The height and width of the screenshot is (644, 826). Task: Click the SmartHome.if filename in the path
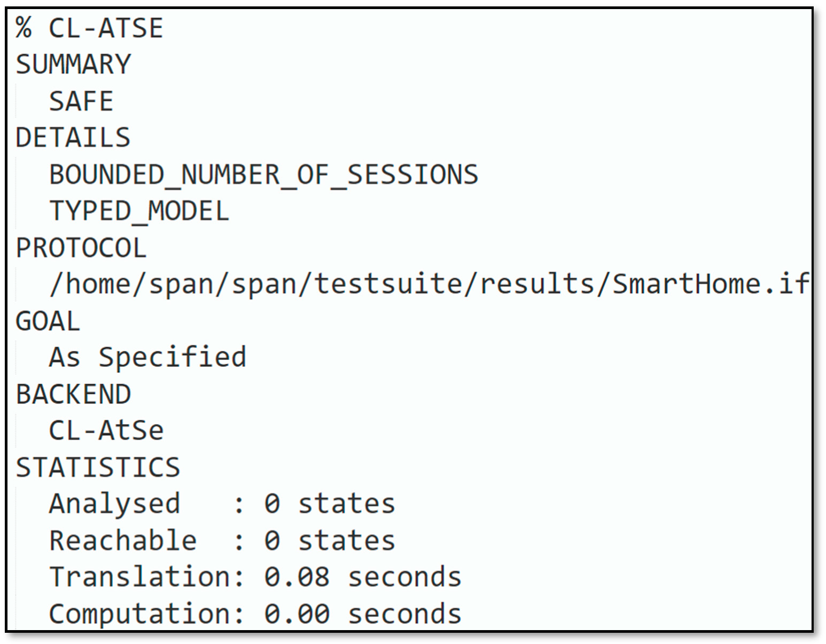pos(711,284)
